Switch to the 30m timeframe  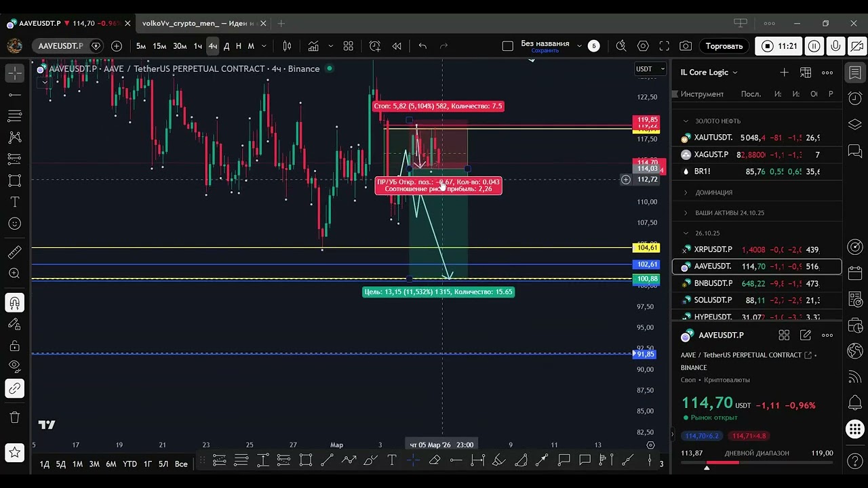pos(180,46)
